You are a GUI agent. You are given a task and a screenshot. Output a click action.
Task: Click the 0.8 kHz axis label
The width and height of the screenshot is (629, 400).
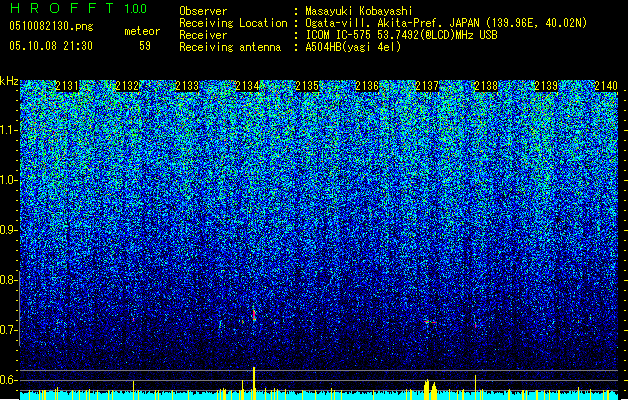point(8,280)
